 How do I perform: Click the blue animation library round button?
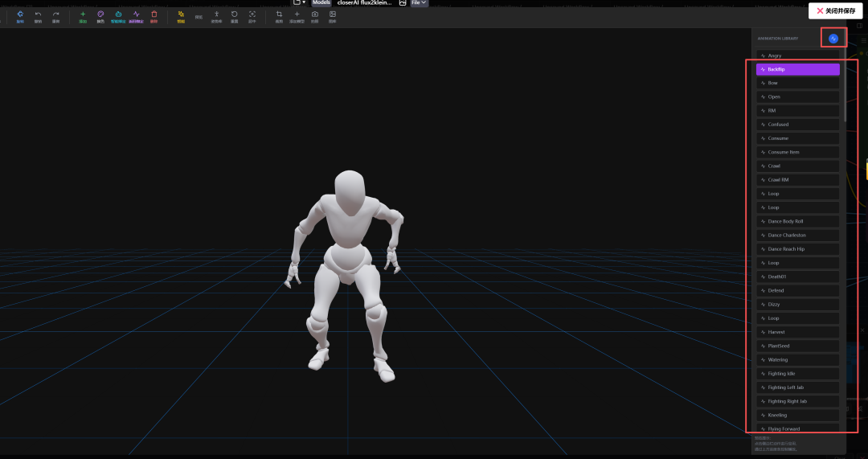coord(833,39)
